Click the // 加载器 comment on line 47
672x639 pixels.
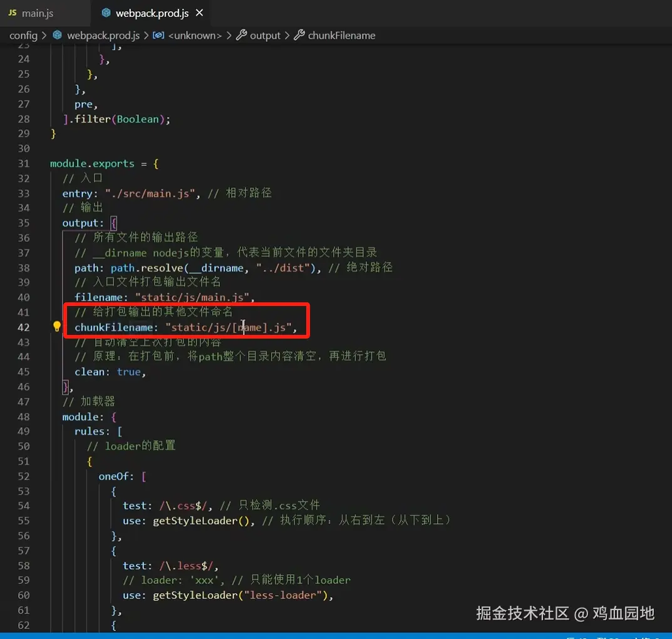pos(89,402)
